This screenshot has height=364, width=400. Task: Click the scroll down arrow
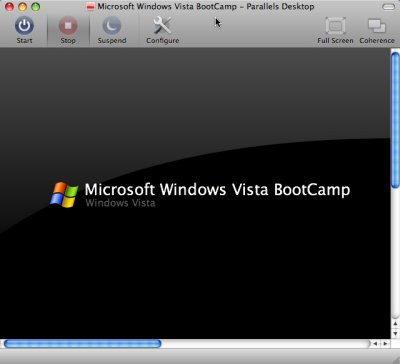395,333
